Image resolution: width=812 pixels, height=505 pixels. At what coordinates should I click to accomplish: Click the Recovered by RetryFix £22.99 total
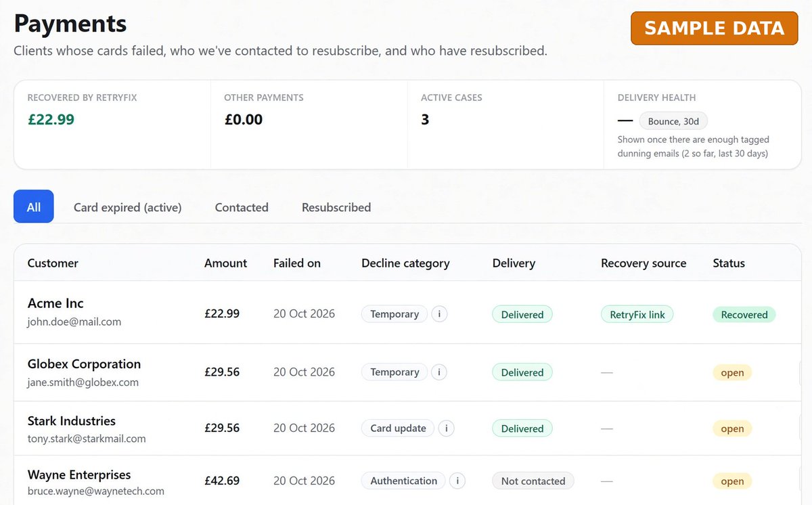pyautogui.click(x=51, y=120)
